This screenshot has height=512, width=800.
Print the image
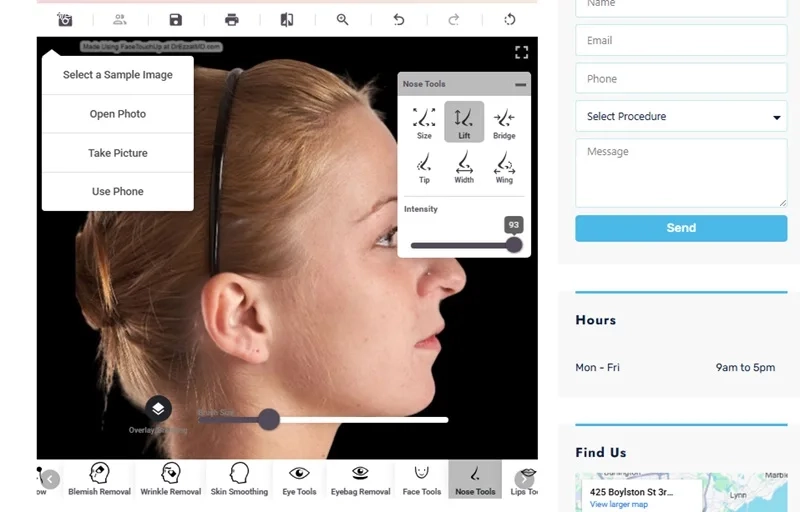point(232,19)
